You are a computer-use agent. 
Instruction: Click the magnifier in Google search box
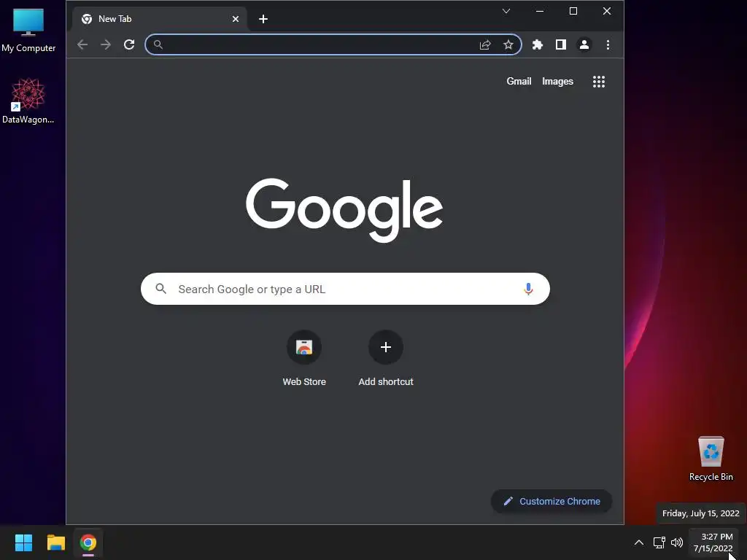click(x=161, y=289)
